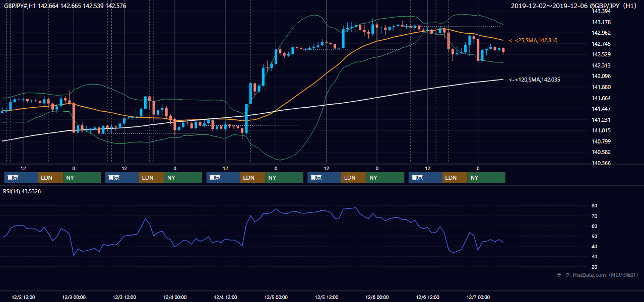Select price axis value 142.962
Image resolution: width=644 pixels, height=302 pixels.
pyautogui.click(x=601, y=33)
